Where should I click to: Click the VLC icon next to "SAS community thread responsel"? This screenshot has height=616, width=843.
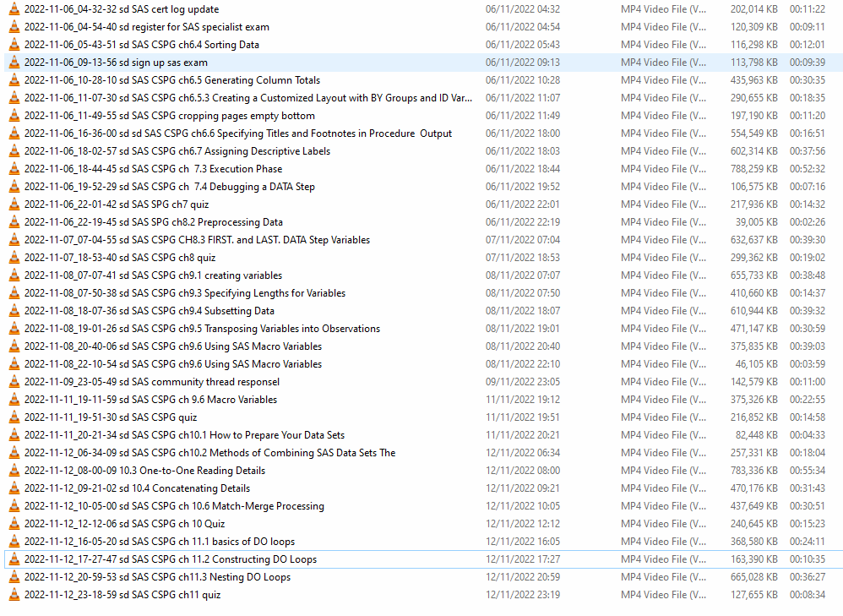[x=14, y=381]
